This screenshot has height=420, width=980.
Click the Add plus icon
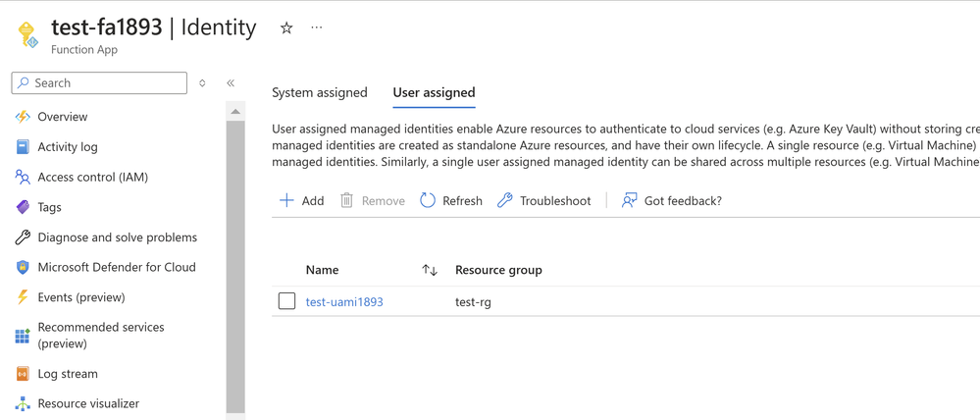point(286,200)
